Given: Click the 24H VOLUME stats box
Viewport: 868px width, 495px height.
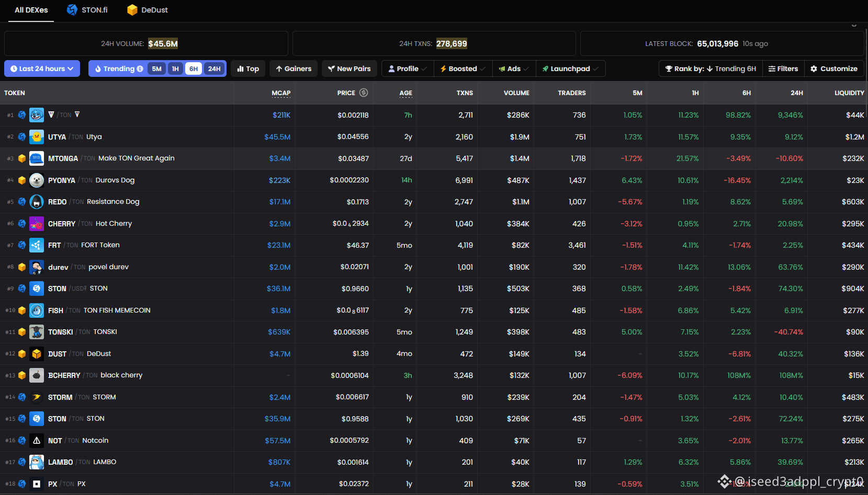Looking at the screenshot, I should pyautogui.click(x=146, y=43).
